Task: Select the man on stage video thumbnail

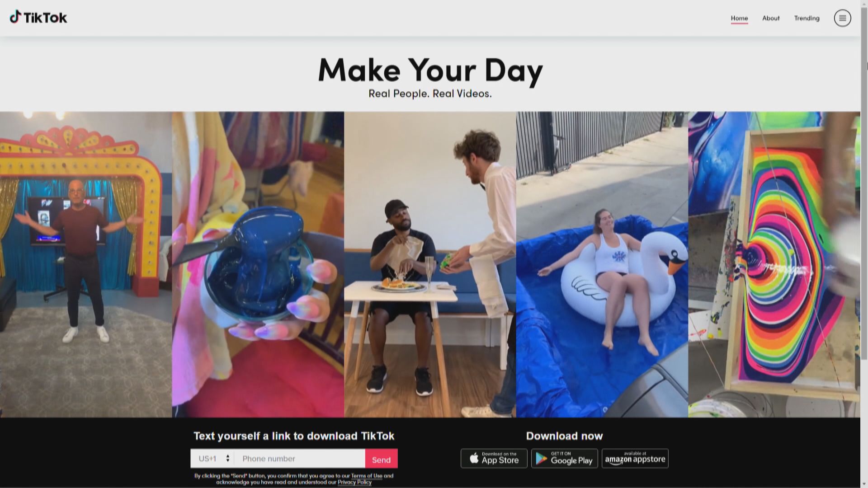Action: point(86,264)
